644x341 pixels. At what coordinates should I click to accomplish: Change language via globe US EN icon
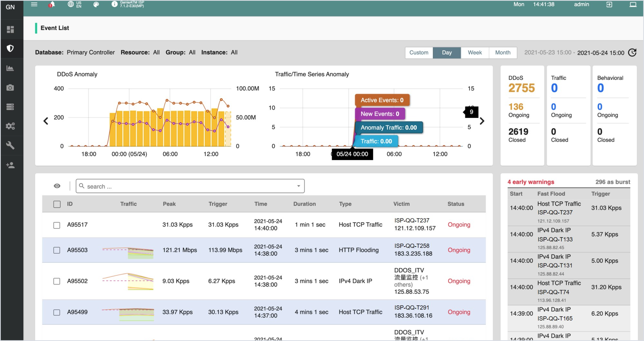click(74, 4)
